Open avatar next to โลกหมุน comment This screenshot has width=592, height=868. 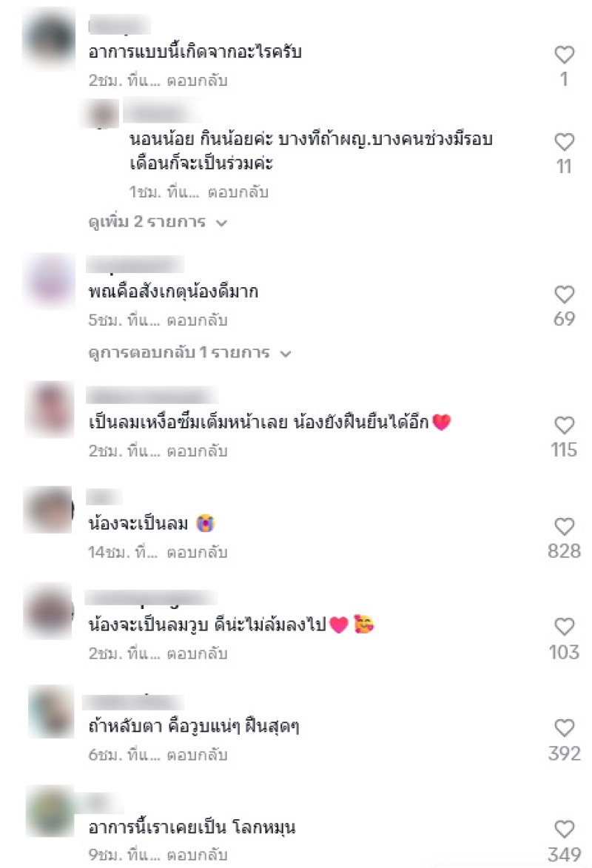coord(50,811)
